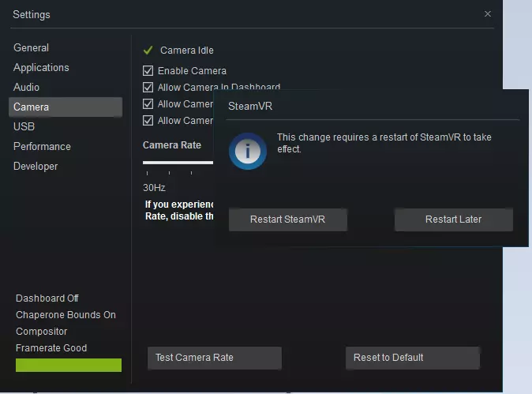Click Chaperone Bounds On status text
This screenshot has width=532, height=394.
pyautogui.click(x=66, y=315)
